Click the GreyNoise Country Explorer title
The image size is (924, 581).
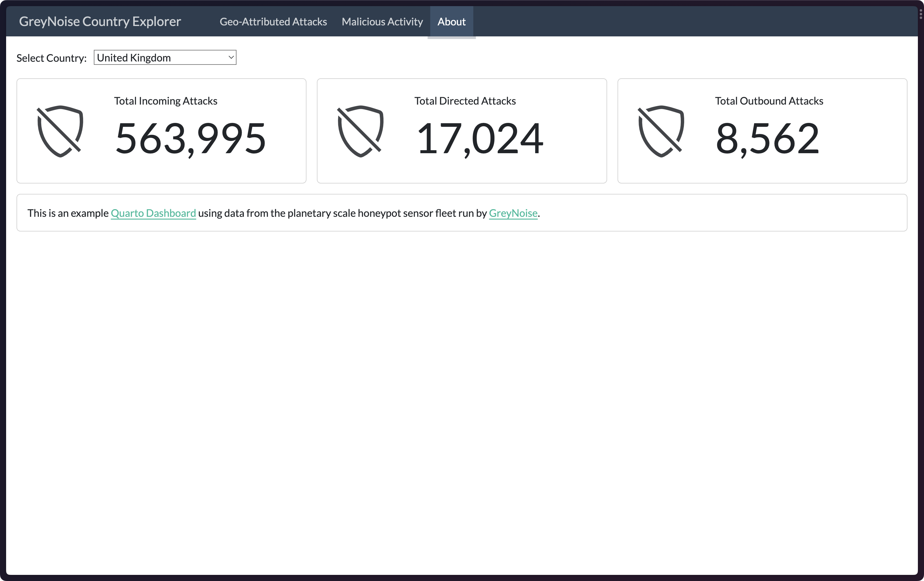pos(100,21)
